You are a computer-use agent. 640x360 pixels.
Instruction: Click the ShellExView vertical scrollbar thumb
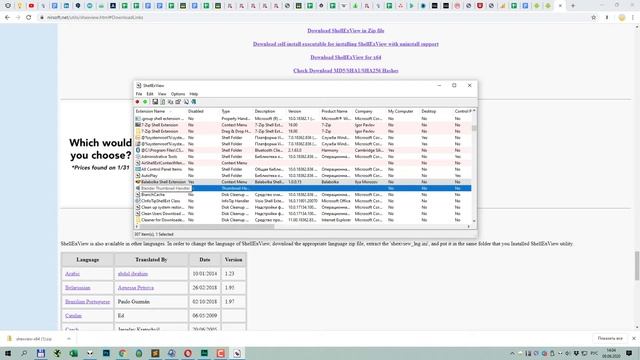pos(474,128)
